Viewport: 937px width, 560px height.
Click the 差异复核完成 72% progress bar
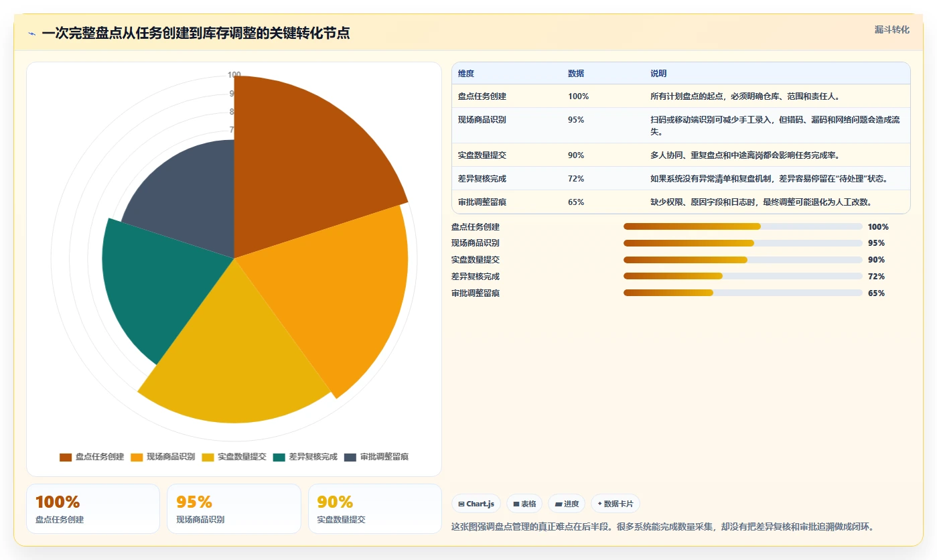pyautogui.click(x=743, y=276)
